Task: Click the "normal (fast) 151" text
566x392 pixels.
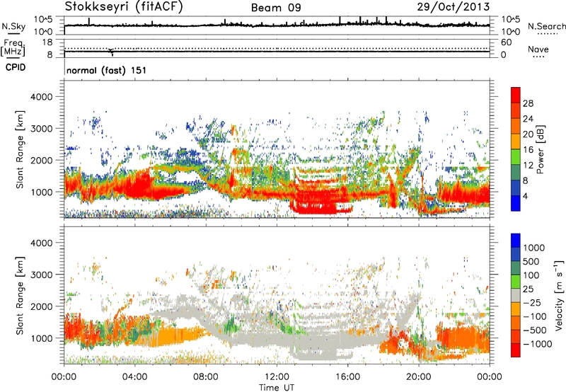Action: tap(107, 70)
